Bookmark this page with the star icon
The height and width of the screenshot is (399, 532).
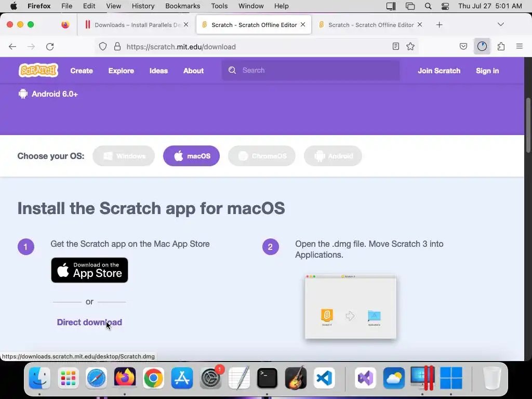click(x=410, y=46)
